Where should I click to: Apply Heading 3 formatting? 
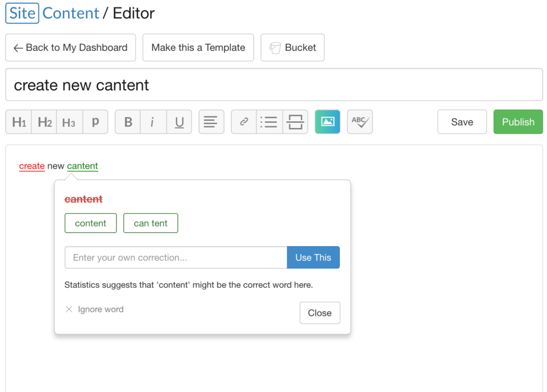69,122
